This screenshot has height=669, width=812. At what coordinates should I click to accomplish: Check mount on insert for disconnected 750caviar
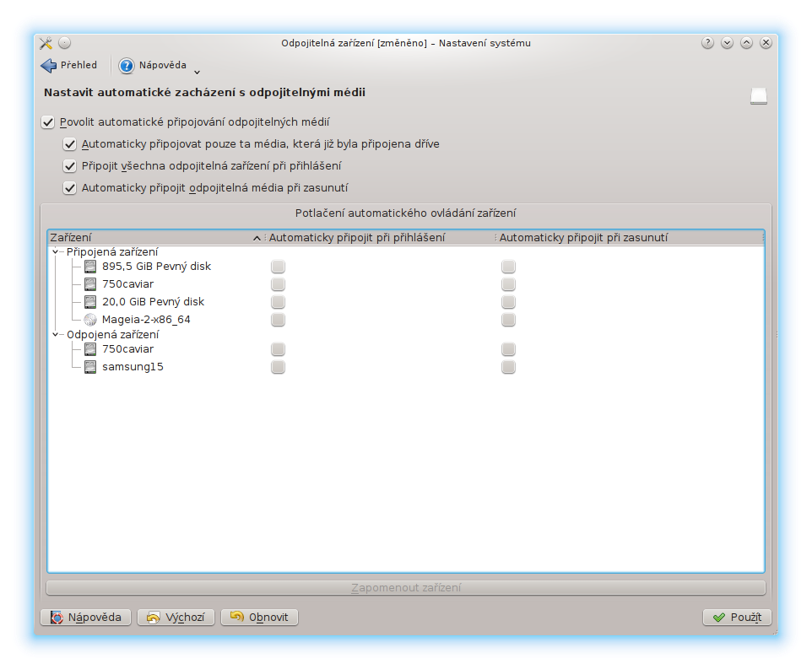(x=508, y=349)
